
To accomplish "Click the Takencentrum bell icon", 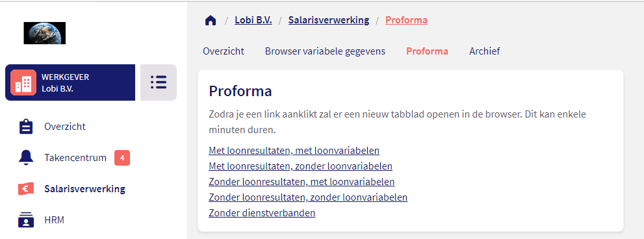I will point(26,158).
